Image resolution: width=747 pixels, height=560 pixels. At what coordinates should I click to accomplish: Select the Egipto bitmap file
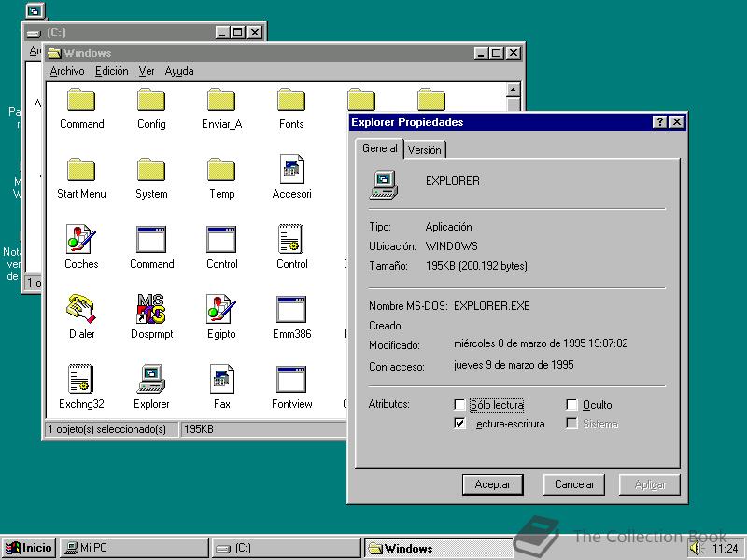click(x=221, y=309)
